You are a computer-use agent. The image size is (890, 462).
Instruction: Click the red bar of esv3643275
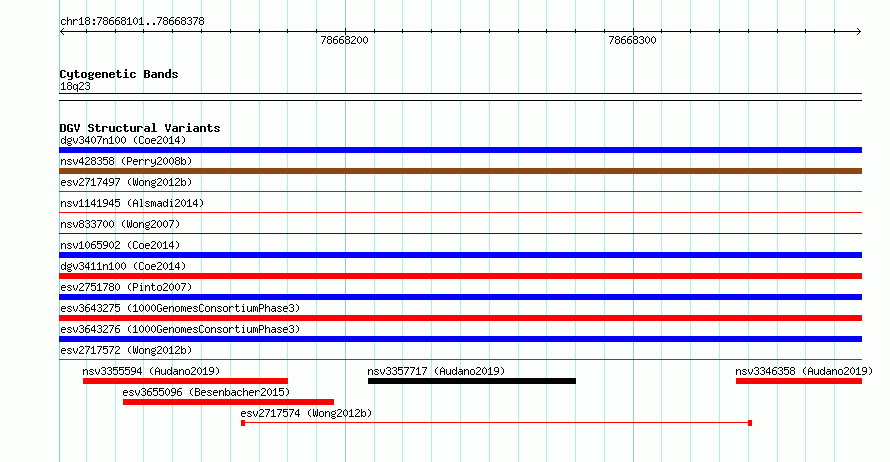[460, 318]
